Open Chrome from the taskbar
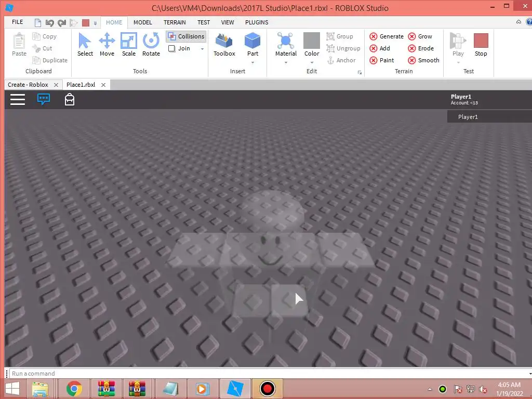Viewport: 532px width, 399px height. click(74, 389)
